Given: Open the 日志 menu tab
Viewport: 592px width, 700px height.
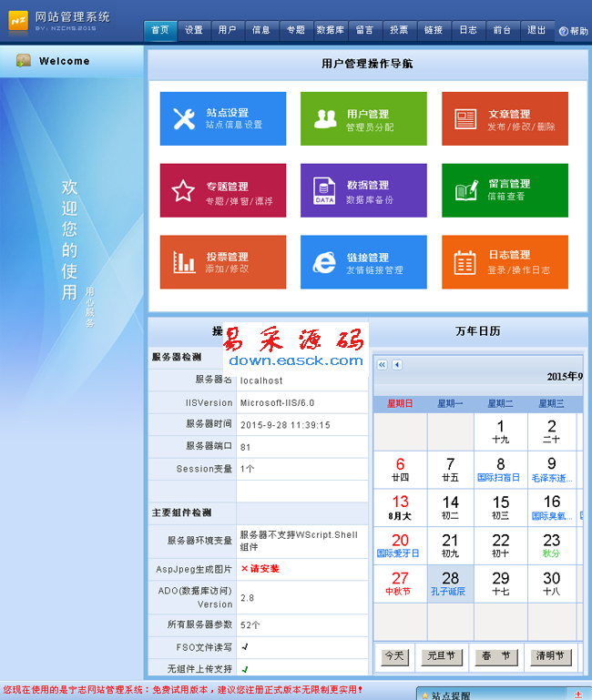Looking at the screenshot, I should pyautogui.click(x=468, y=30).
